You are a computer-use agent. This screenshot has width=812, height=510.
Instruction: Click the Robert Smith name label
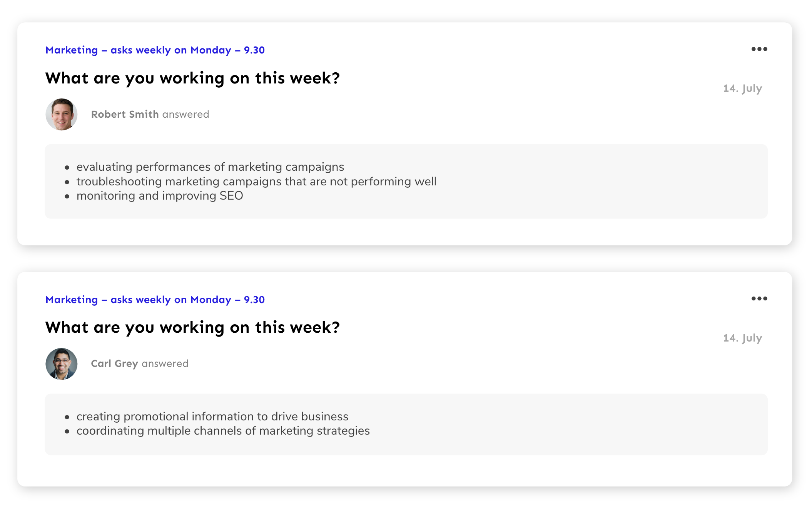[x=125, y=114]
